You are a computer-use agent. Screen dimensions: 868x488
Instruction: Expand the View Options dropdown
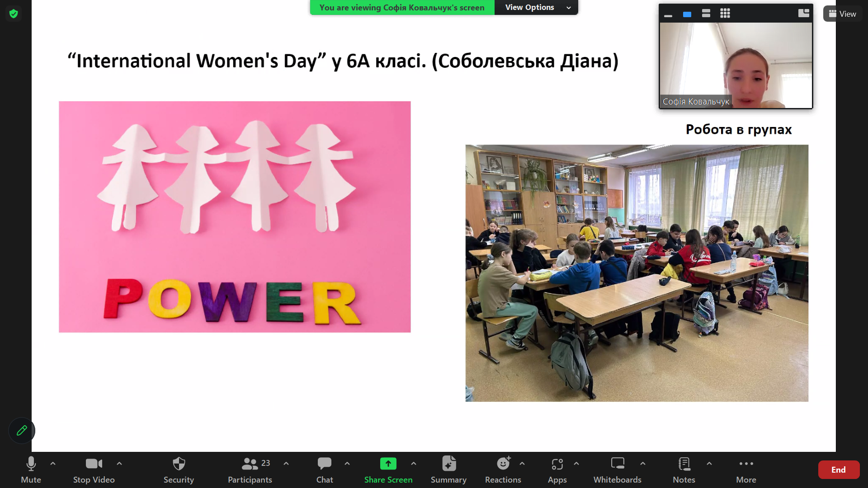tap(536, 8)
